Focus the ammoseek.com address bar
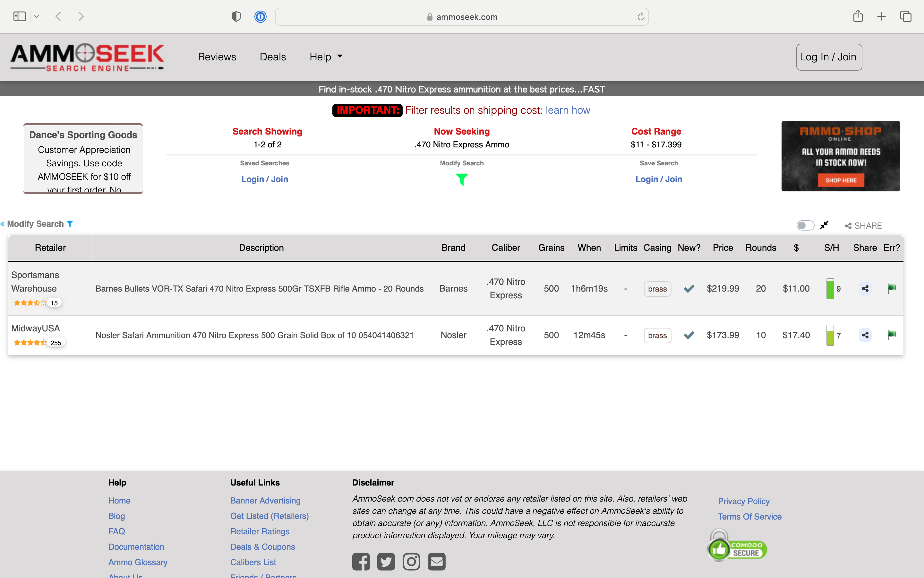Viewport: 924px width, 578px height. click(462, 17)
